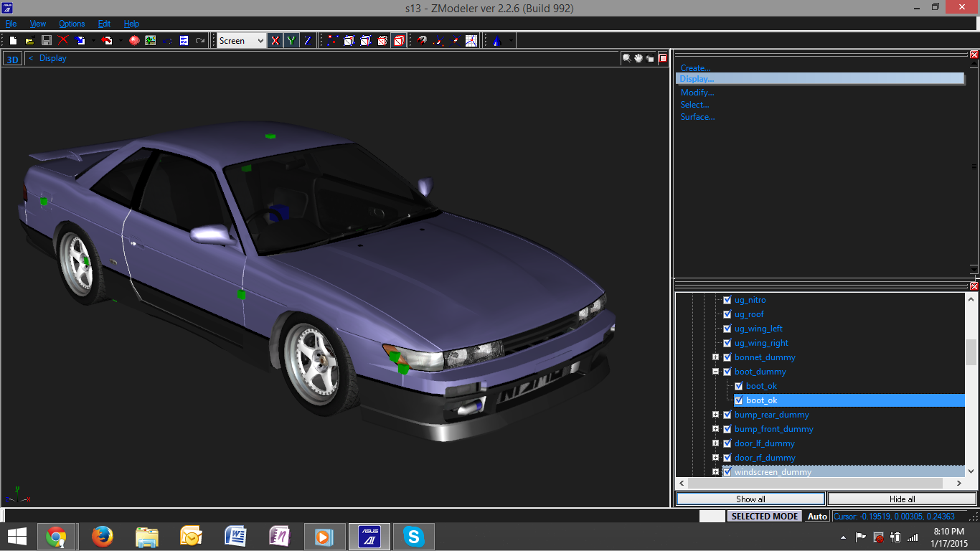Expand the bonnet_dummy tree node
The width and height of the screenshot is (980, 551).
tap(715, 357)
